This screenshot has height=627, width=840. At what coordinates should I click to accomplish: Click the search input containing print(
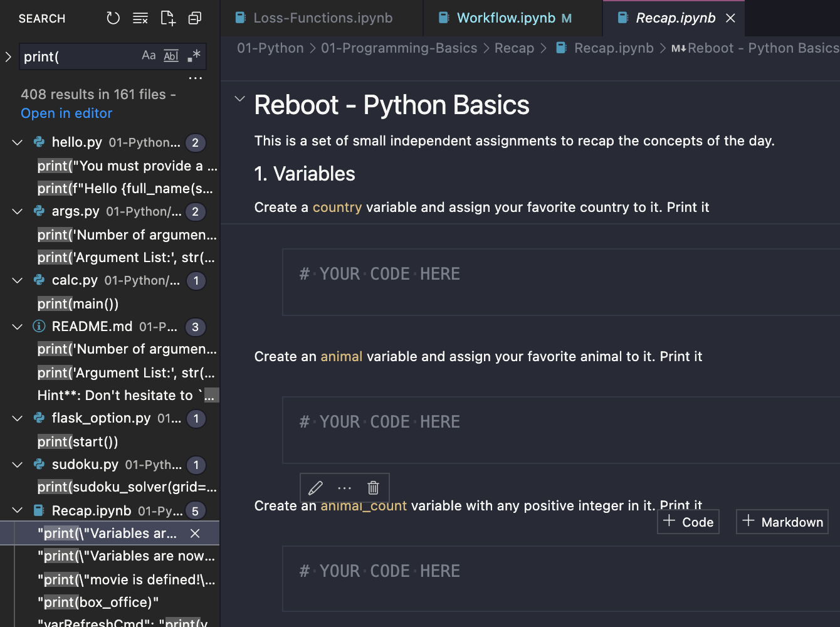(78, 56)
